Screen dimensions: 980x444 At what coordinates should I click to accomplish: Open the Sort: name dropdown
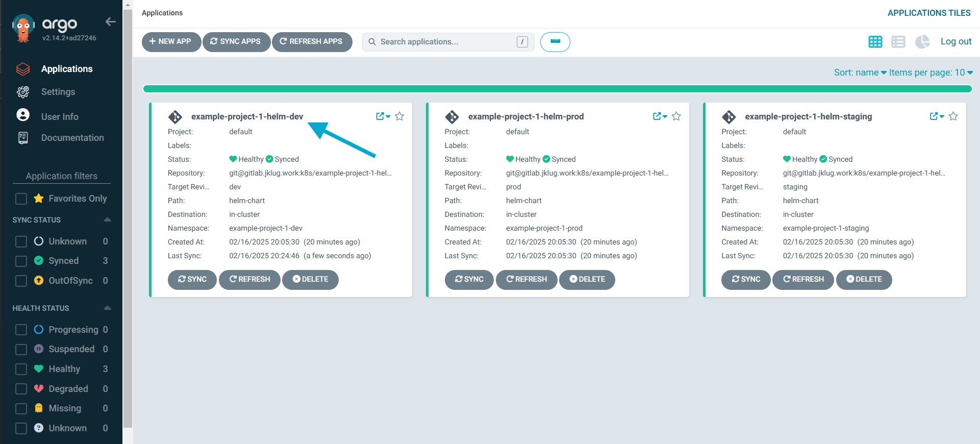point(860,72)
